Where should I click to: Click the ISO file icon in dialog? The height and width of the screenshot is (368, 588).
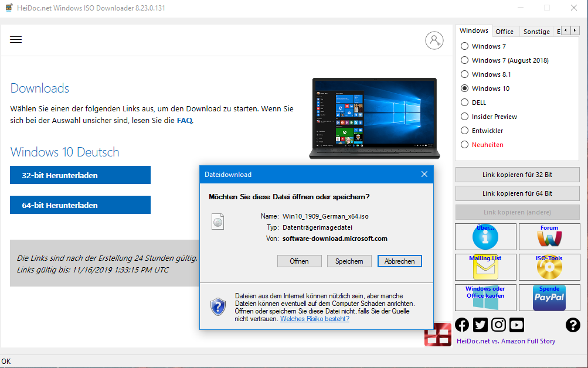tap(218, 222)
